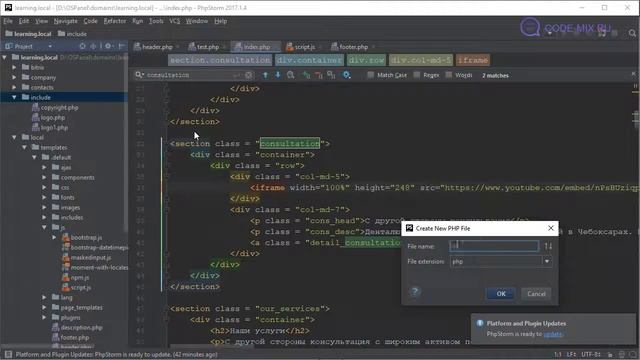Image resolution: width=640 pixels, height=360 pixels.
Task: Click the update link in notification
Action: (553, 334)
